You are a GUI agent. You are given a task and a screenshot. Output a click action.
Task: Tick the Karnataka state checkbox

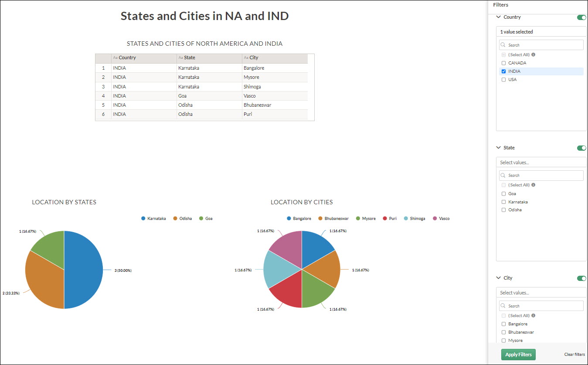coord(504,202)
